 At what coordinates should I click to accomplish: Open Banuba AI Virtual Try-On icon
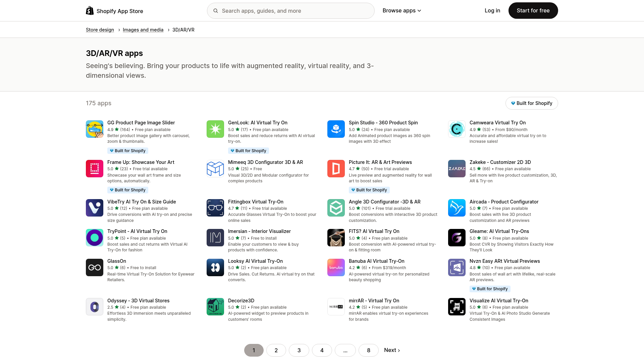(336, 267)
